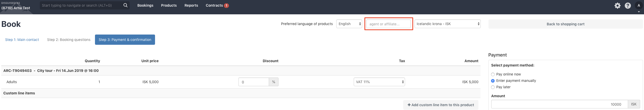Add custom line item to this product

tap(441, 105)
